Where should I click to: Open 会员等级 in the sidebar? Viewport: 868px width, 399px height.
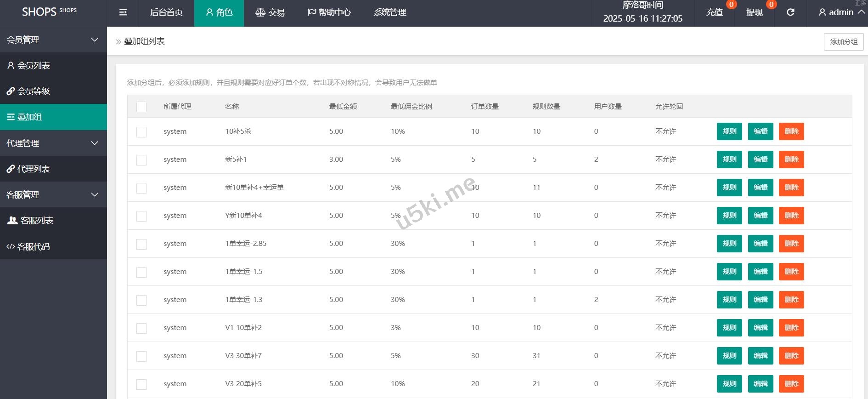point(34,91)
